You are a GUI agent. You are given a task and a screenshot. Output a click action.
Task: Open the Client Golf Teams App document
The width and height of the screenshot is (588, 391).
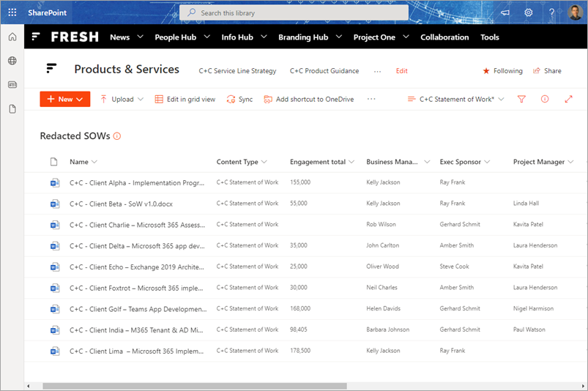(x=138, y=309)
